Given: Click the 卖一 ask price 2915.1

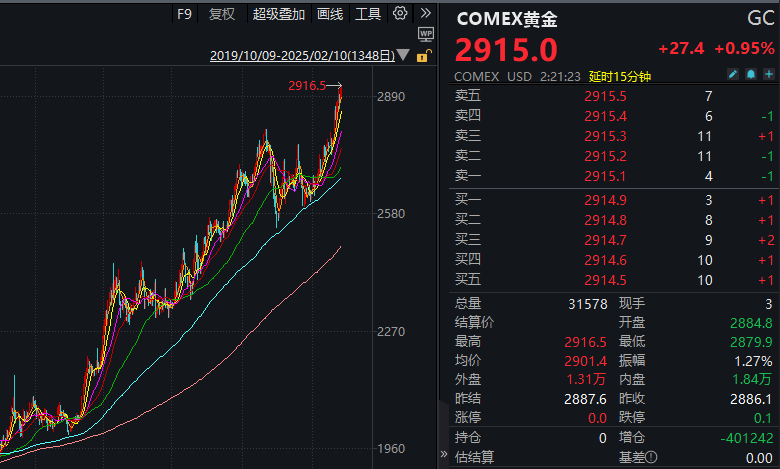Looking at the screenshot, I should click(605, 176).
